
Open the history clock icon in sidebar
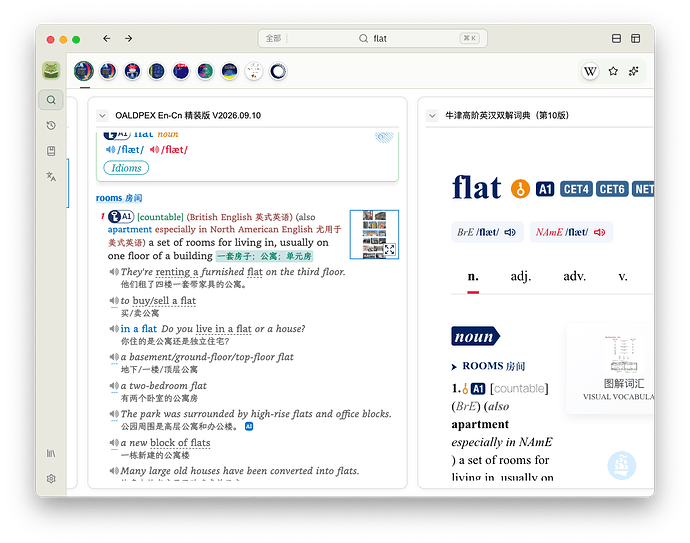(51, 125)
